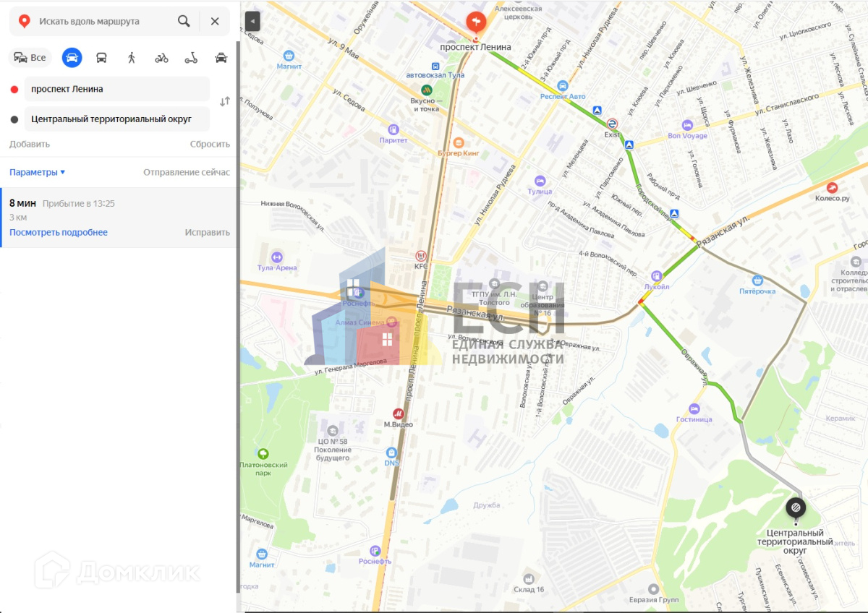Open the DNS store marker
Image resolution: width=868 pixels, height=613 pixels.
[391, 453]
